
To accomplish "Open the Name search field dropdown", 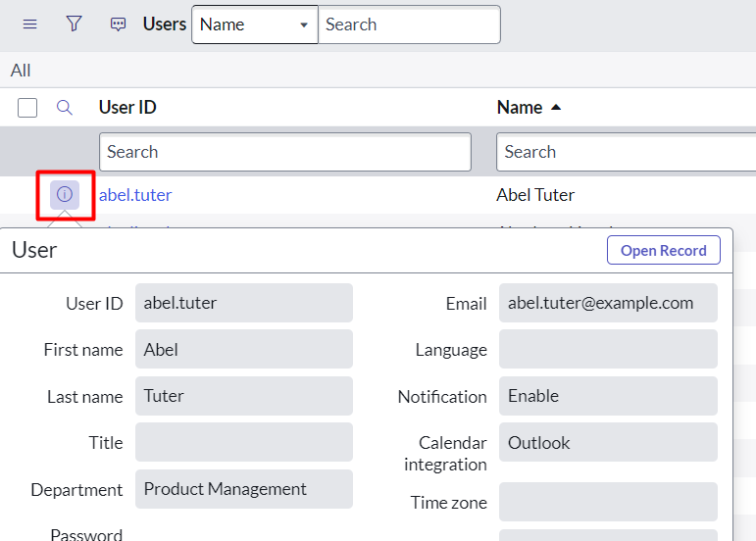I will pos(254,25).
